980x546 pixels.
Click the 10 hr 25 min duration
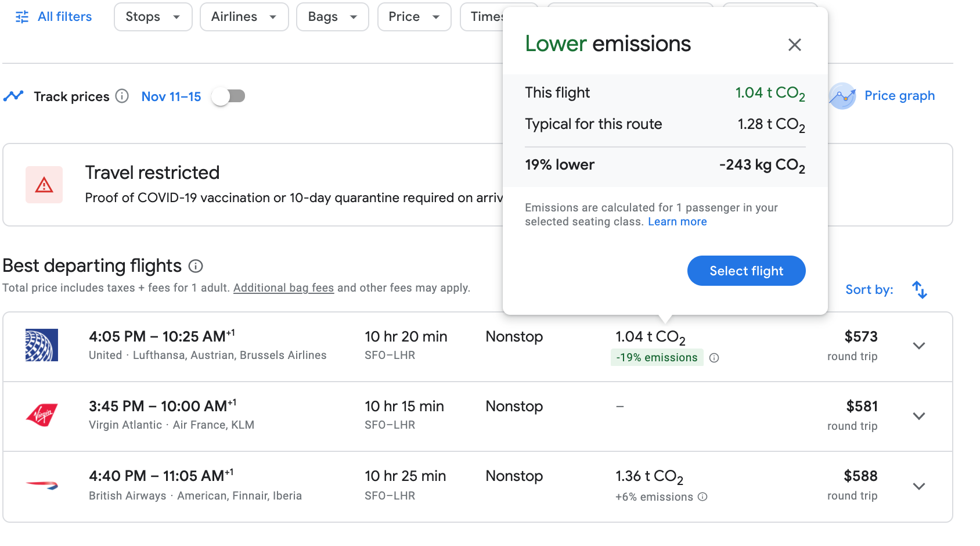point(405,476)
